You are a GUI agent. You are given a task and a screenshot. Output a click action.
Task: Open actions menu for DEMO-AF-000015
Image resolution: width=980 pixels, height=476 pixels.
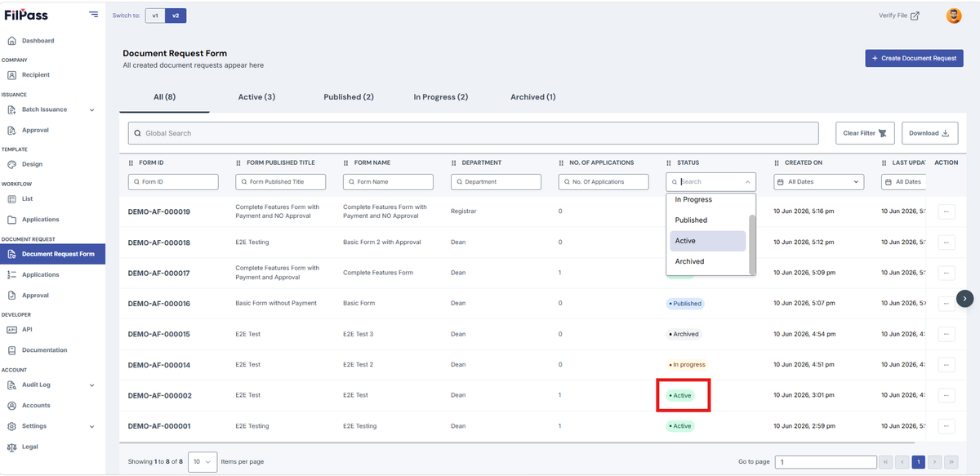(x=947, y=334)
